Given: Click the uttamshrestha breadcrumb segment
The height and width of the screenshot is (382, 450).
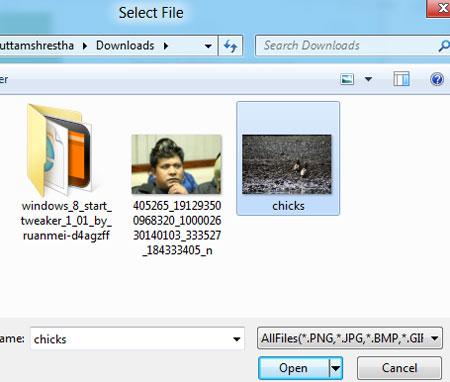Looking at the screenshot, I should point(37,45).
